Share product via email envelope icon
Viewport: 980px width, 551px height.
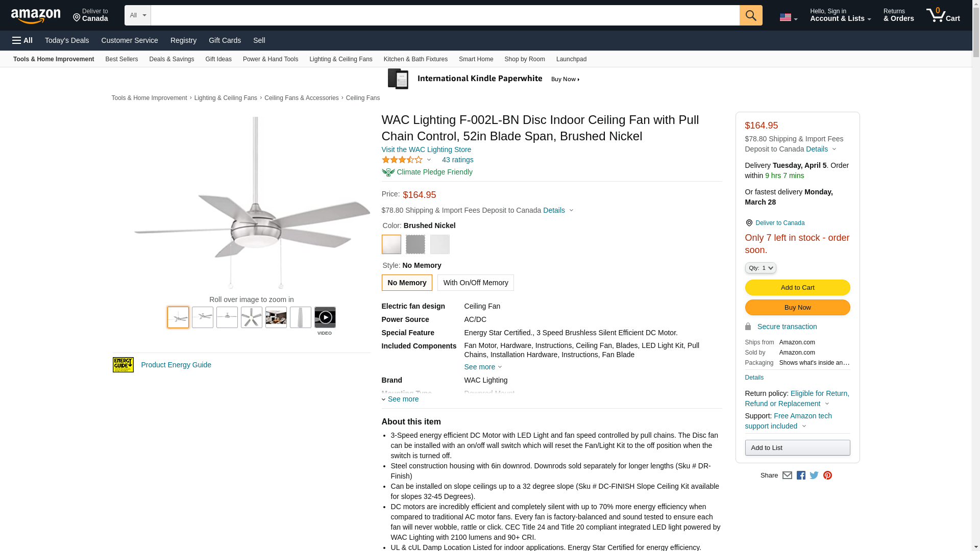pyautogui.click(x=787, y=475)
